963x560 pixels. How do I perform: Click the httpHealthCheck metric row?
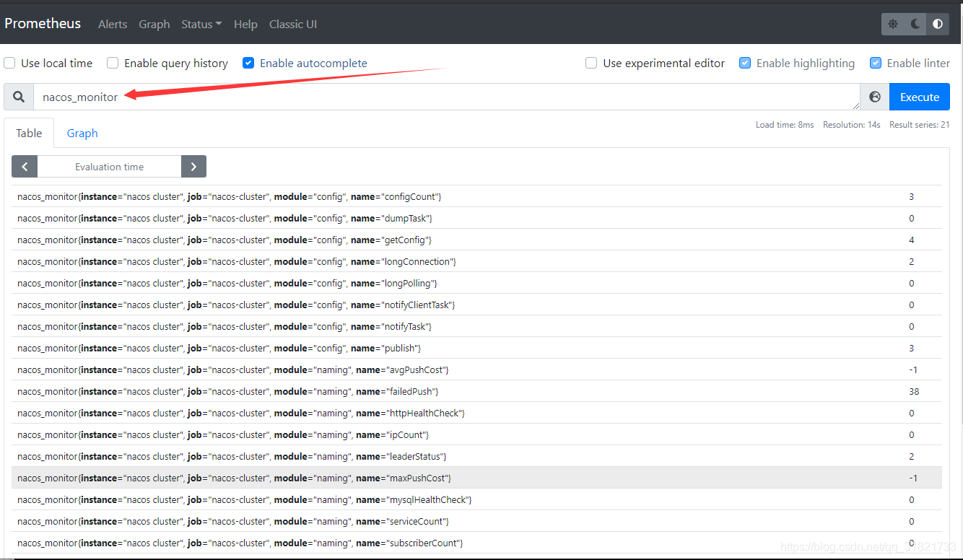coord(476,413)
